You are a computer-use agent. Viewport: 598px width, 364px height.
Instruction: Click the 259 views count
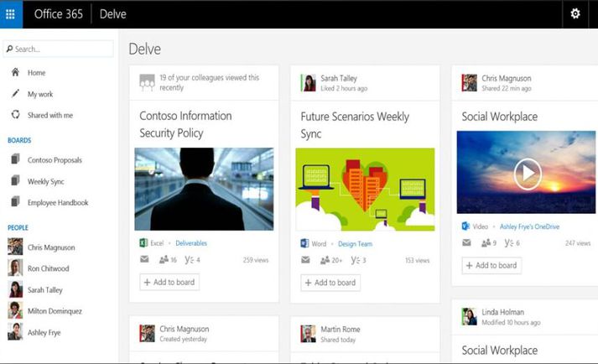256,260
